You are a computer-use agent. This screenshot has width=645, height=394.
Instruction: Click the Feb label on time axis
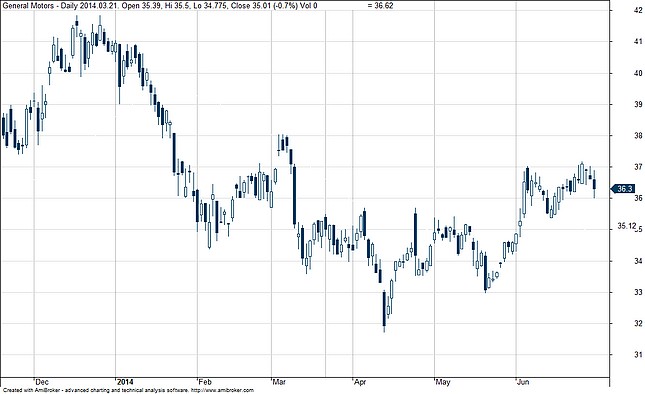pyautogui.click(x=205, y=382)
